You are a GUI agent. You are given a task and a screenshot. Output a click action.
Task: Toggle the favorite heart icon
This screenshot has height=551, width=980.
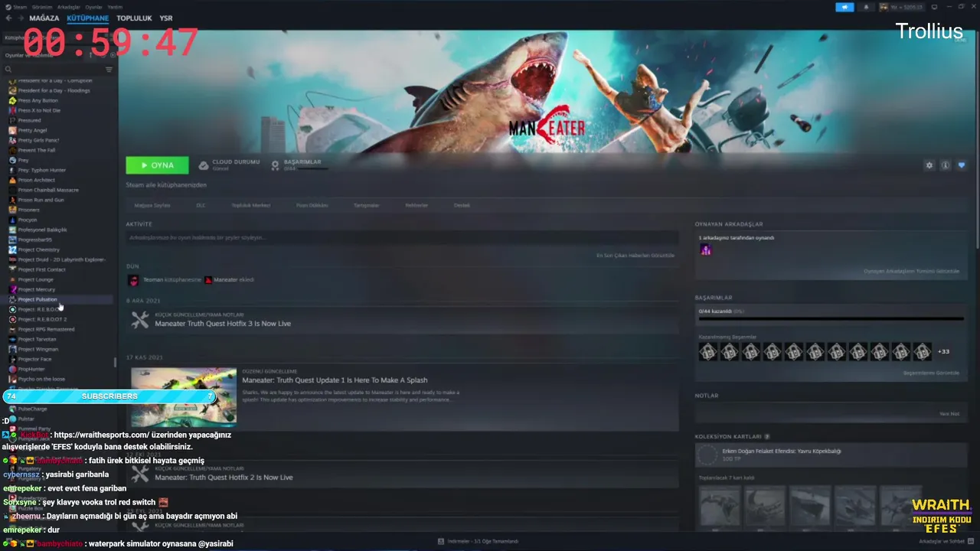(962, 165)
